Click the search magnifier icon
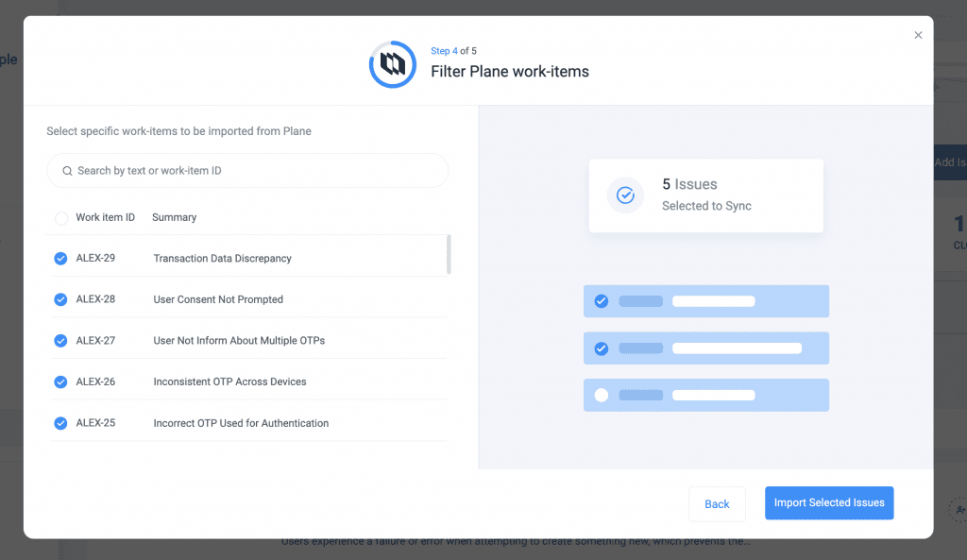The width and height of the screenshot is (967, 560). 67,171
